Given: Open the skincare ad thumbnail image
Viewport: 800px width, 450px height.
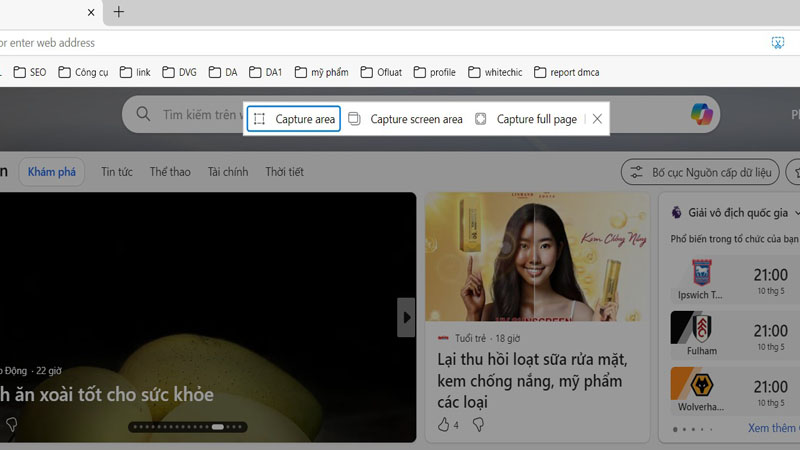Looking at the screenshot, I should tap(537, 257).
